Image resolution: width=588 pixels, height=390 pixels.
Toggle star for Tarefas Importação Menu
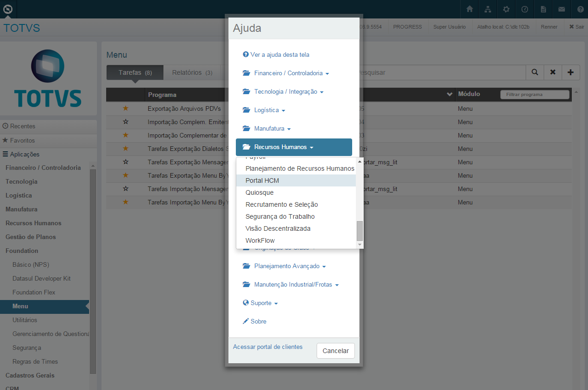pyautogui.click(x=126, y=202)
